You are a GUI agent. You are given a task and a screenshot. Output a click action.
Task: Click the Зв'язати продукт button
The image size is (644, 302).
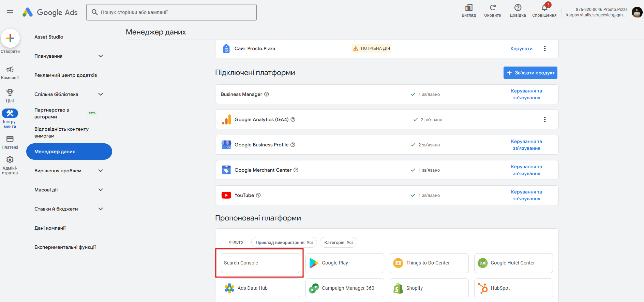point(530,73)
